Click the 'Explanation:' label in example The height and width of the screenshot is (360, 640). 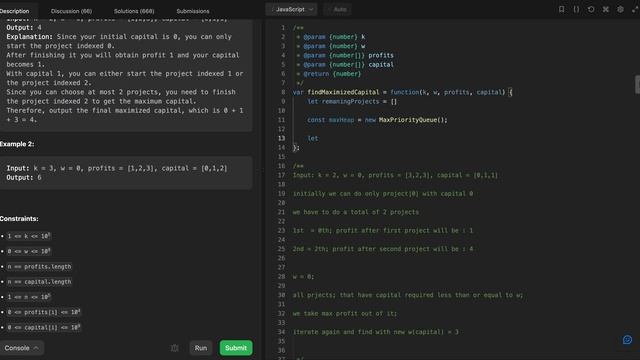(29, 37)
